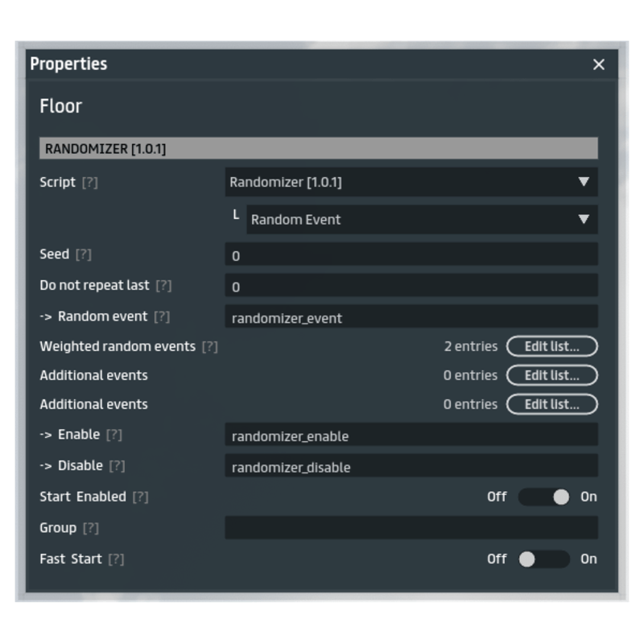
Task: Open the help tooltip next to Enable
Action: click(x=114, y=435)
